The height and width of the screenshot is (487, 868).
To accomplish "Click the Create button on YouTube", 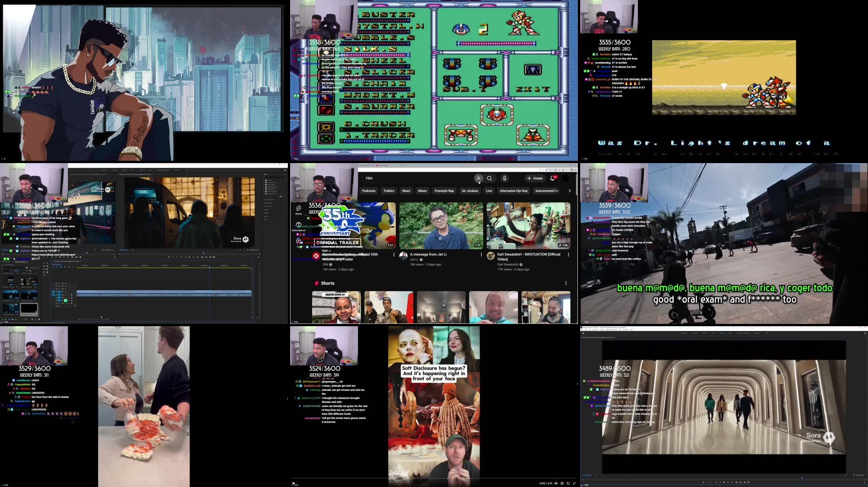I will click(534, 178).
